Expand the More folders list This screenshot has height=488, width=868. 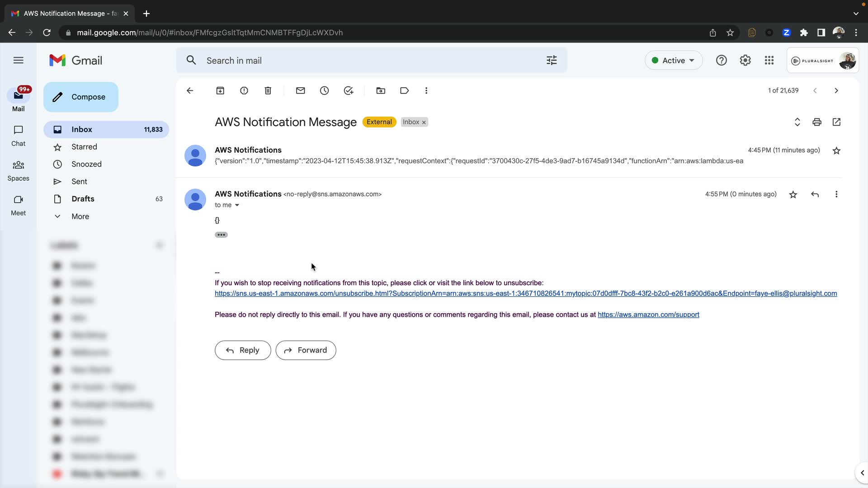click(80, 216)
